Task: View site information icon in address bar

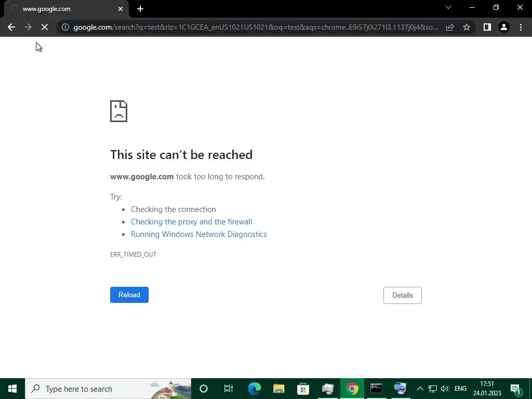Action: click(65, 27)
